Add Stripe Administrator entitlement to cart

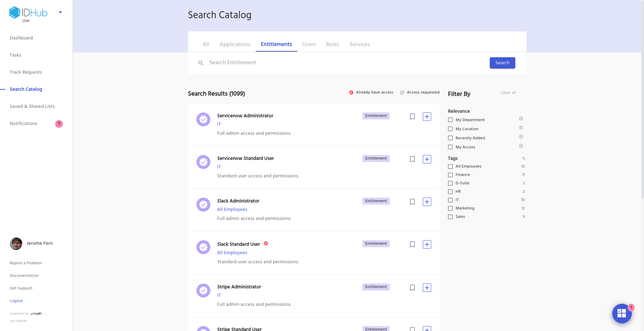point(427,288)
